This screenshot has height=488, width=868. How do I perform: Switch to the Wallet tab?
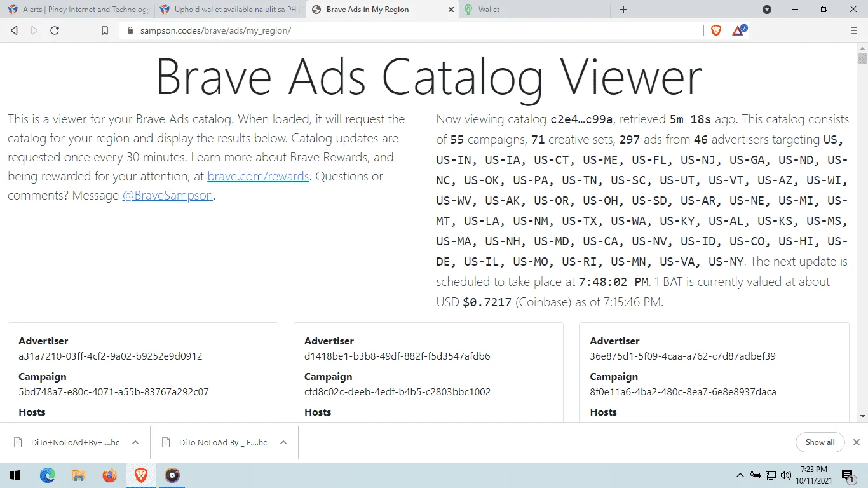click(x=534, y=10)
